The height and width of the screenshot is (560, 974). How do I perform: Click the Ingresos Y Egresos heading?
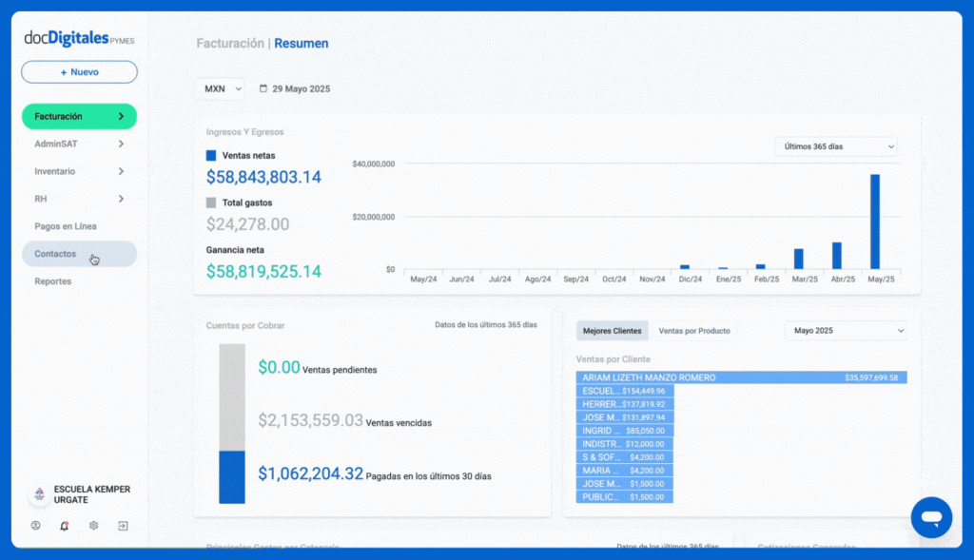[244, 132]
